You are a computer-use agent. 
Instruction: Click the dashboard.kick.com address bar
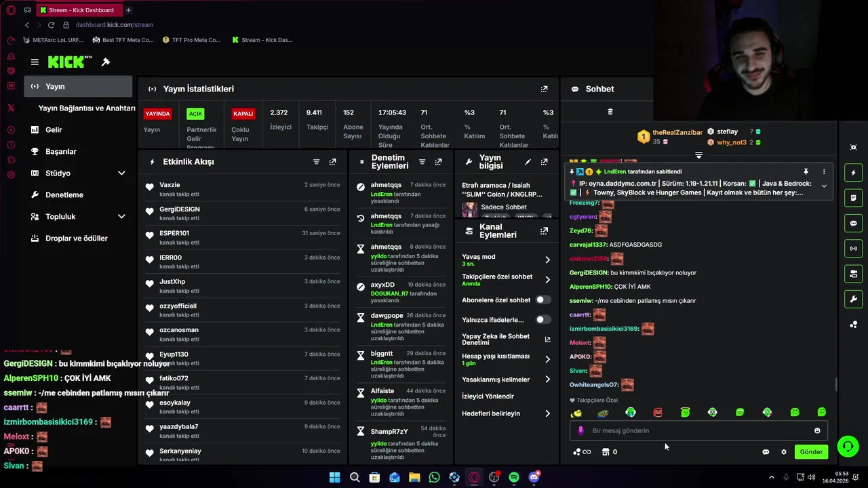tap(115, 25)
